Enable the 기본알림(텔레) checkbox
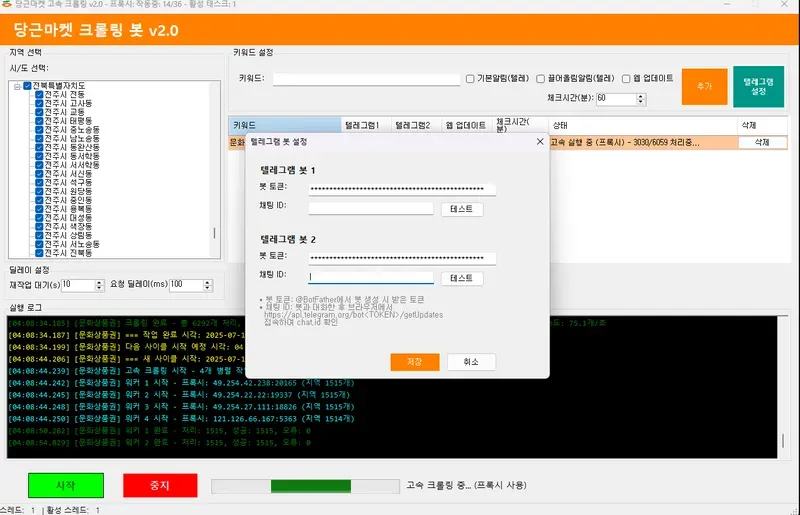Viewport: 800px width, 515px height. 470,79
